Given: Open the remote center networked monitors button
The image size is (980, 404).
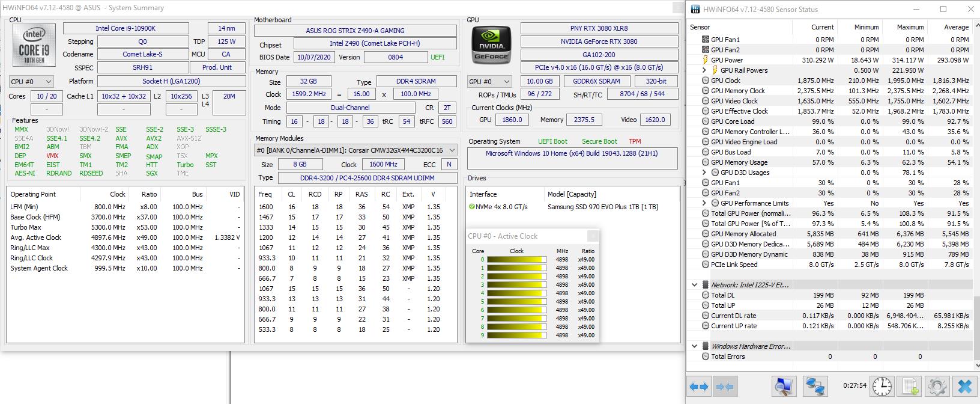Looking at the screenshot, I should pyautogui.click(x=814, y=386).
